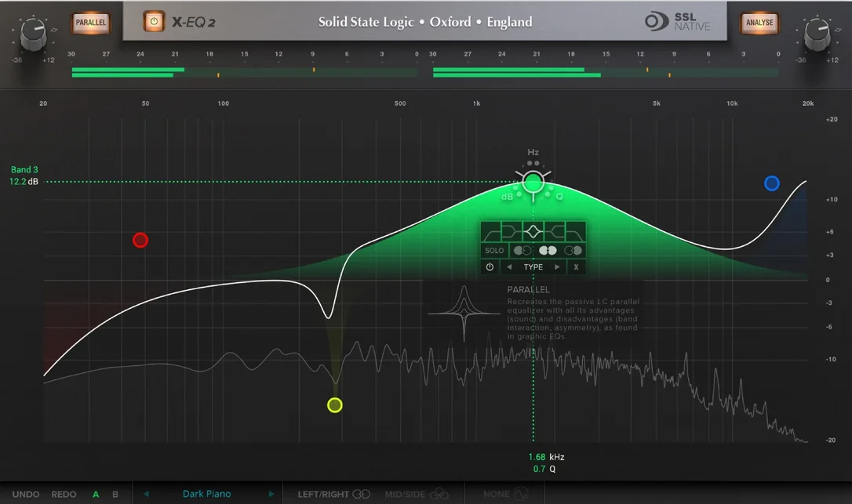The height and width of the screenshot is (504, 852).
Task: Toggle the X-EQ 2 plugin power button
Action: 154,22
